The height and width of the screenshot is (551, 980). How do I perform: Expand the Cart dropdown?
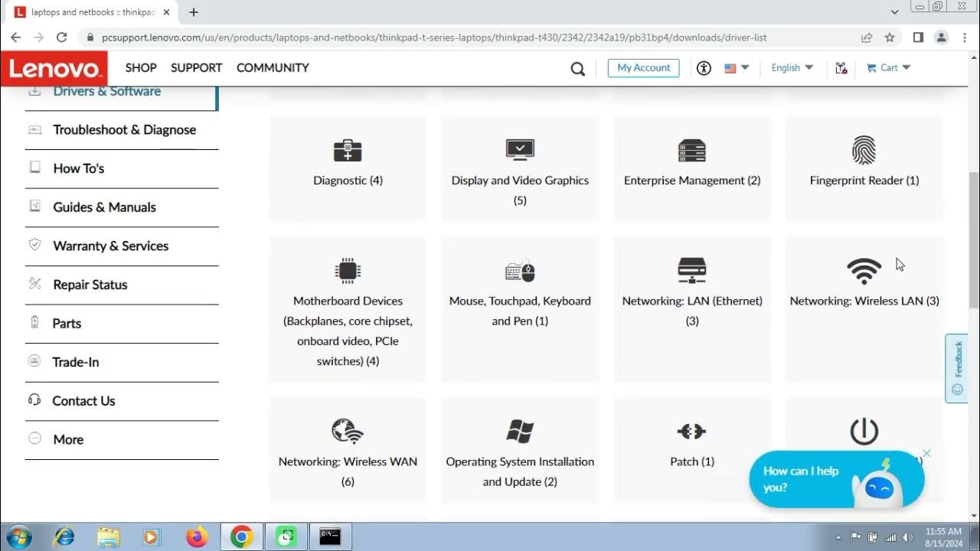[889, 68]
